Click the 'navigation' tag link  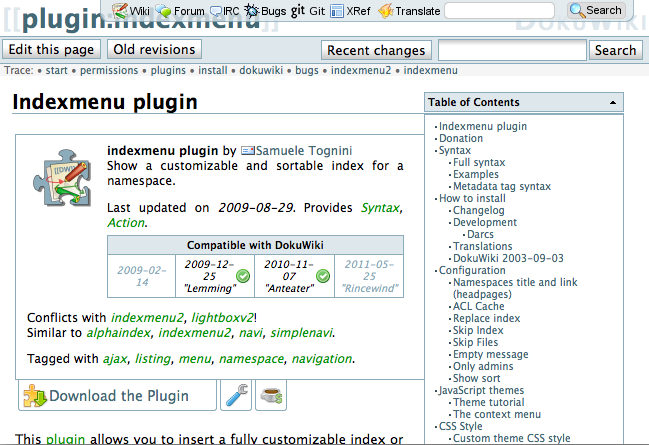[x=320, y=358]
